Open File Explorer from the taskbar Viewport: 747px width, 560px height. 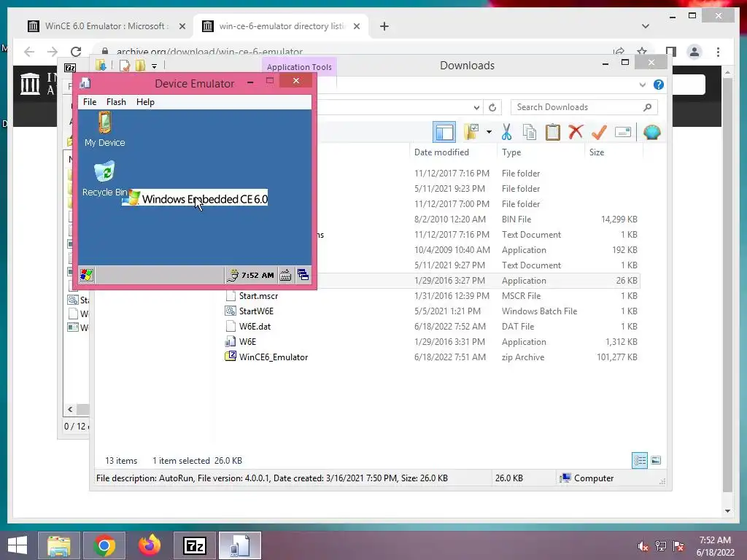58,545
